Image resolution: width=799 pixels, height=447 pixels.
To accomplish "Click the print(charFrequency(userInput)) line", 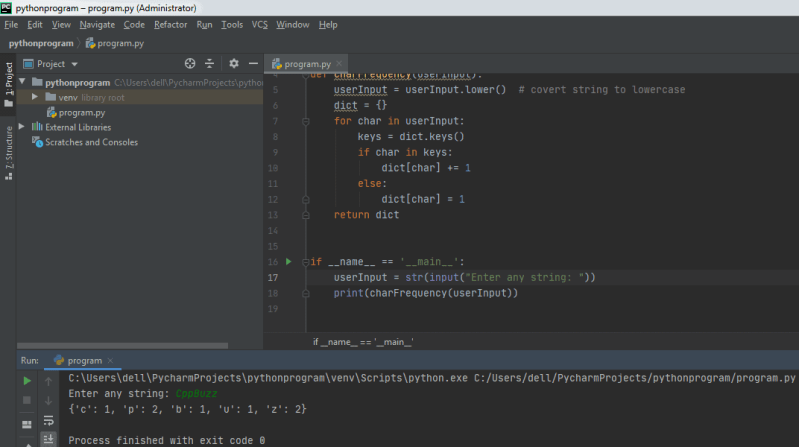I will [x=425, y=293].
